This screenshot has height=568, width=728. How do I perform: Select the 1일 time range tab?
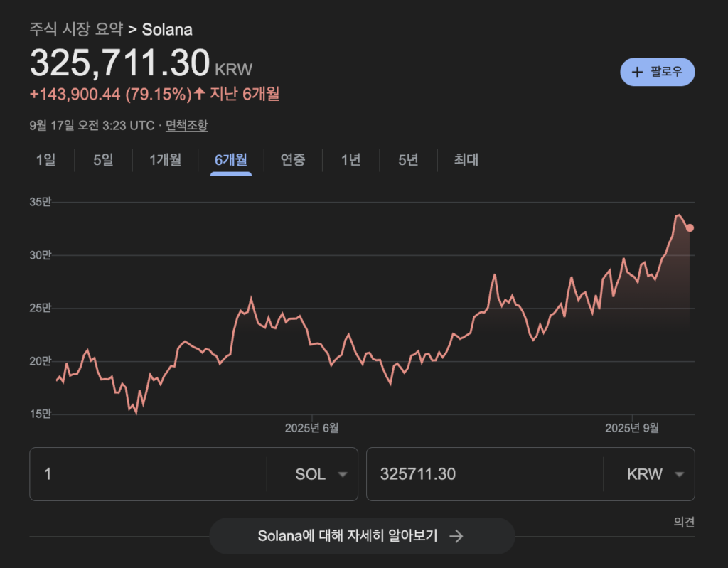coord(45,160)
